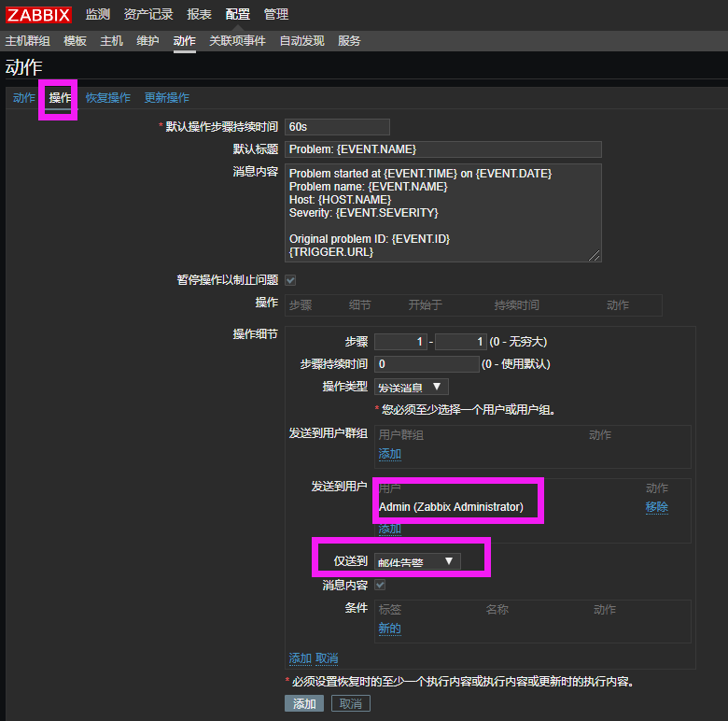728x721 pixels.
Task: Switch to the 恢复操作 tab
Action: tap(107, 97)
